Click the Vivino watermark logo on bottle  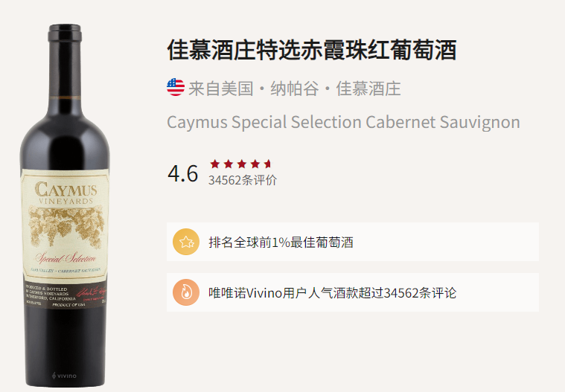[x=64, y=376]
